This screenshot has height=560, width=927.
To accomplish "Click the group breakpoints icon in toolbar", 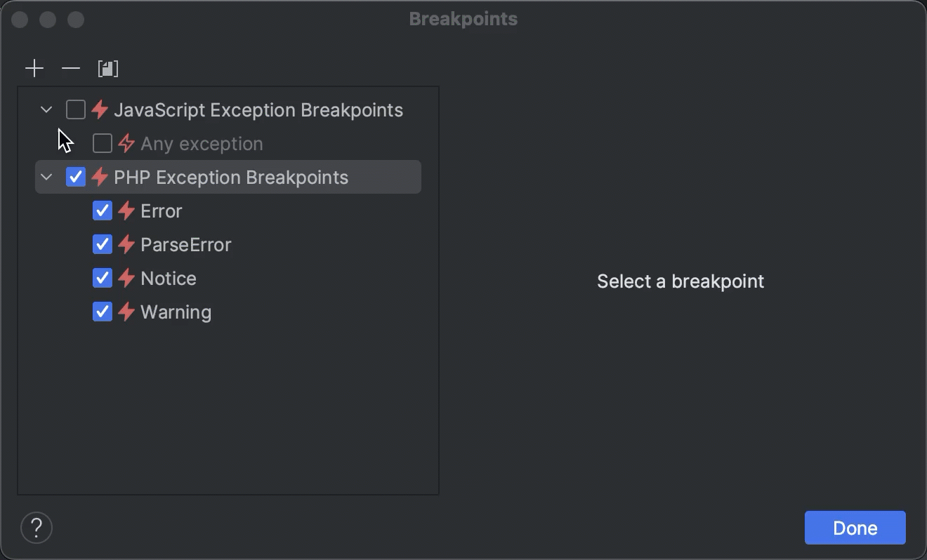I will pos(109,68).
